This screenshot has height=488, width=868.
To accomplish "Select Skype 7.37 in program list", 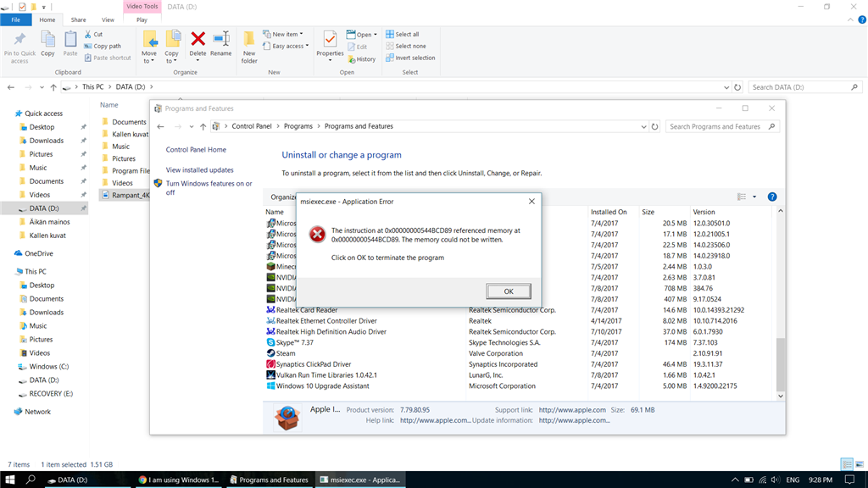I will point(520,342).
